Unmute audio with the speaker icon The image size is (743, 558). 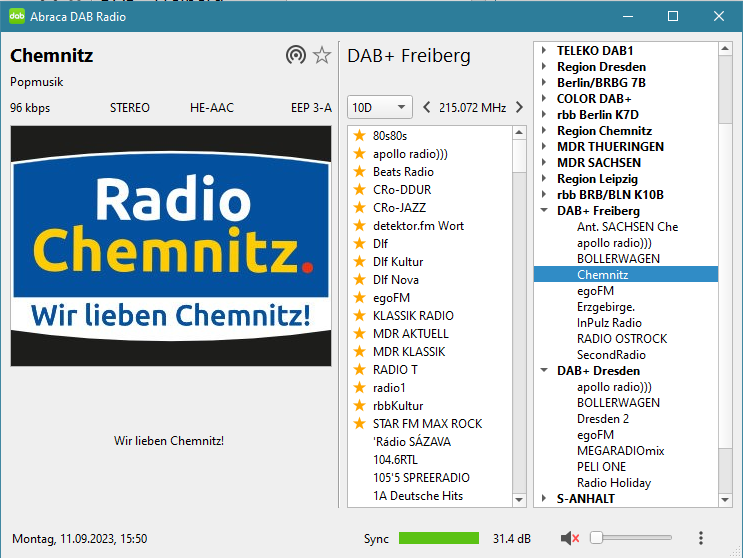pyautogui.click(x=570, y=539)
